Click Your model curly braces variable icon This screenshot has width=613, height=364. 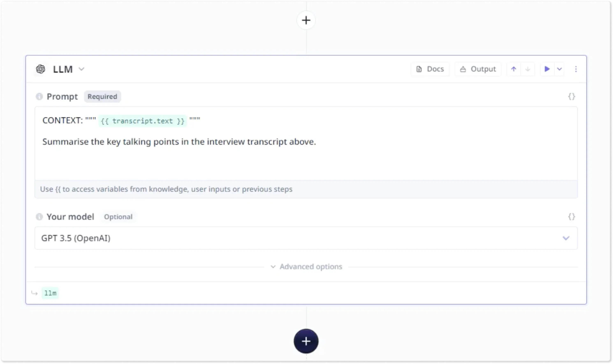click(571, 217)
